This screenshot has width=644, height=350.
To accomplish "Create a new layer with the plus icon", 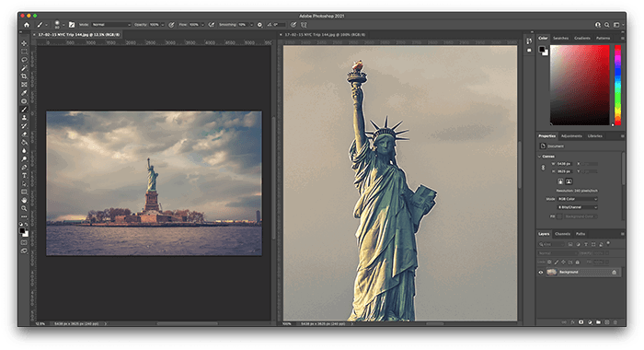I will pyautogui.click(x=607, y=322).
